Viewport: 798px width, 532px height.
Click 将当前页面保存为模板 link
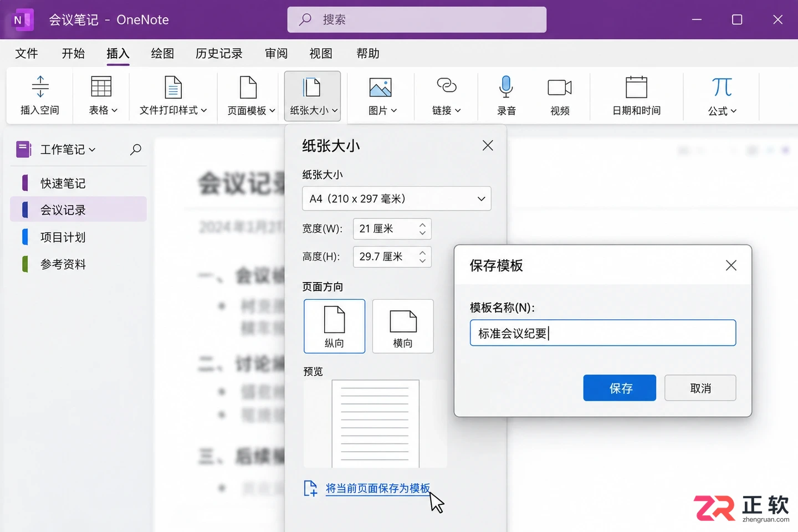[377, 488]
